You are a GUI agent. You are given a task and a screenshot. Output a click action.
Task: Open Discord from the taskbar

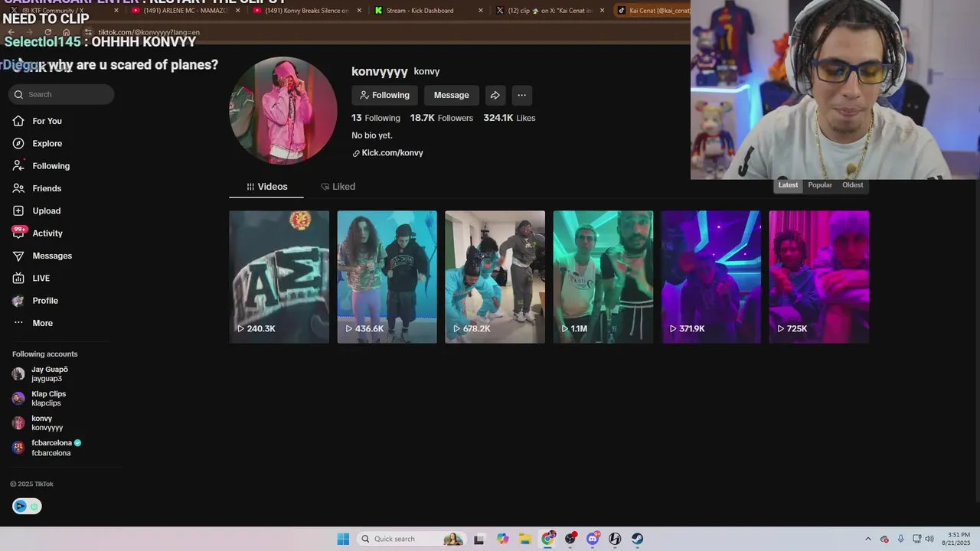[x=593, y=539]
